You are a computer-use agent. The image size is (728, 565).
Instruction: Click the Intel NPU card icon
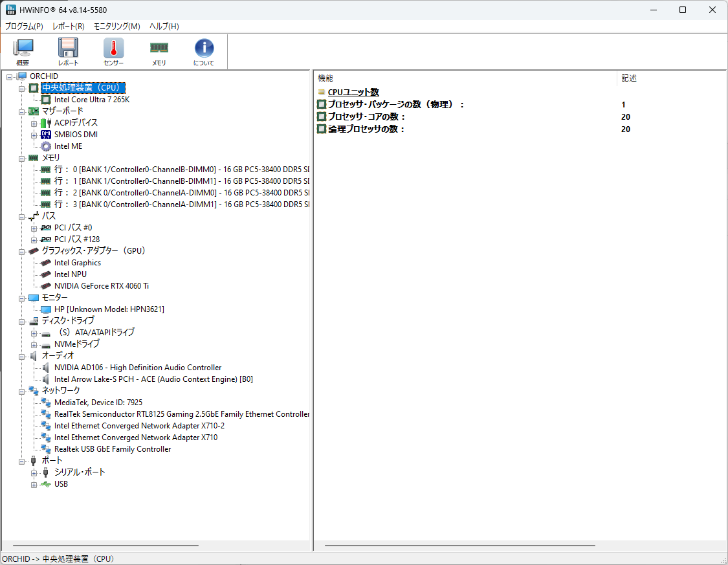tap(46, 274)
